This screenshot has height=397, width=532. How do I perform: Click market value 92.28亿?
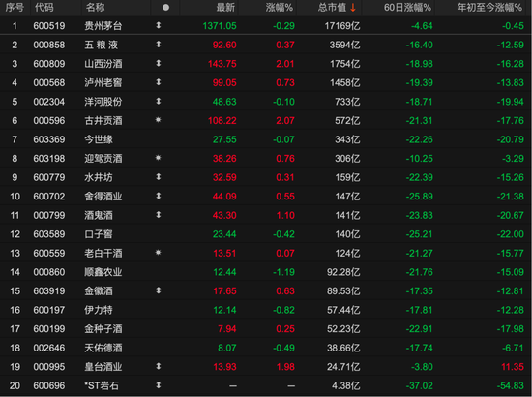coord(343,272)
